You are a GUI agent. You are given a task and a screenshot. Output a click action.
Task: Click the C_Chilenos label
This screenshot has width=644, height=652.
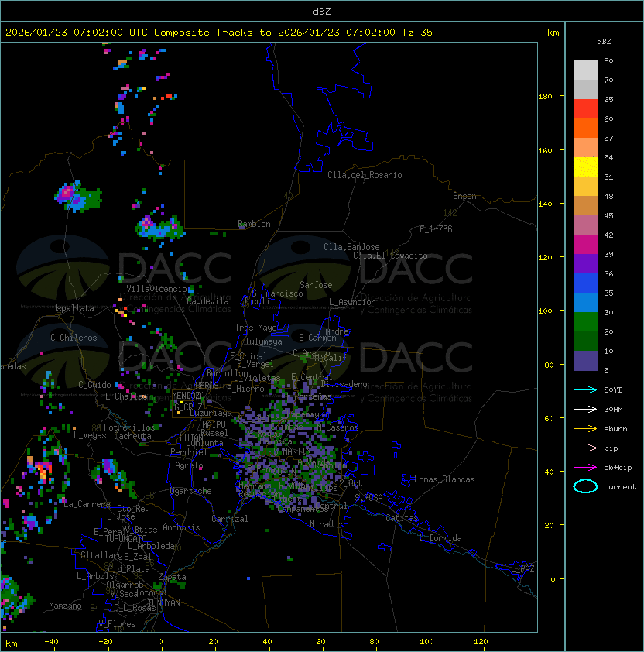[74, 338]
